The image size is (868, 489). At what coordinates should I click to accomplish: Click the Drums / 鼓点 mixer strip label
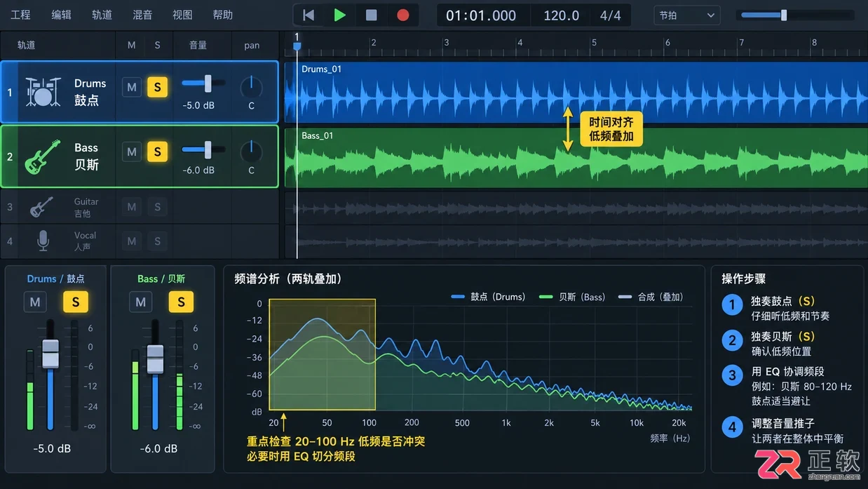click(x=55, y=279)
